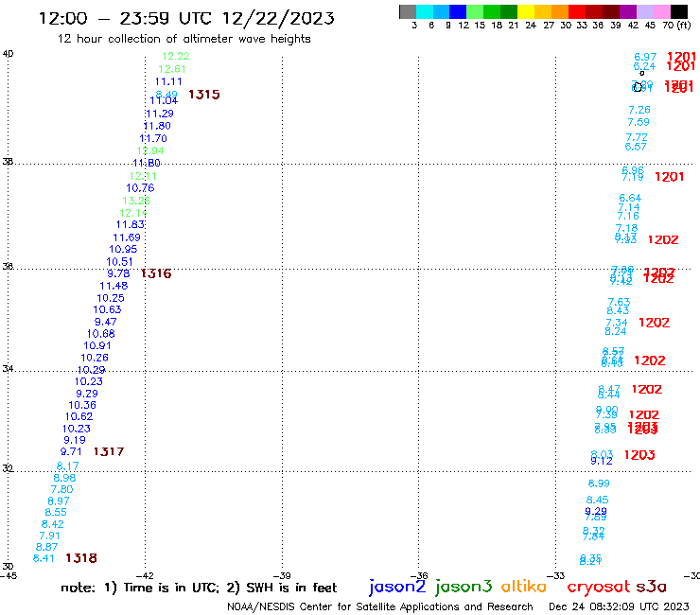
Task: Click the black swatch for 70 ft
Action: pos(679,11)
